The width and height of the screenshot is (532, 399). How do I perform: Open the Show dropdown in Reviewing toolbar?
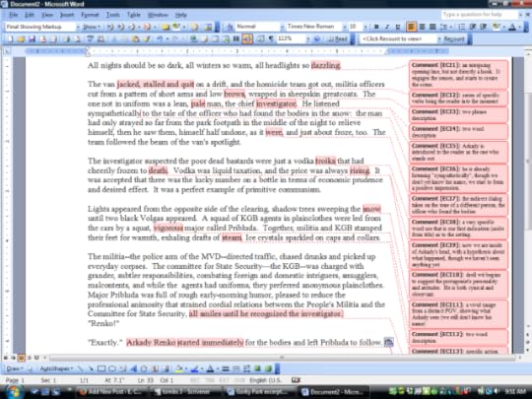(92, 27)
